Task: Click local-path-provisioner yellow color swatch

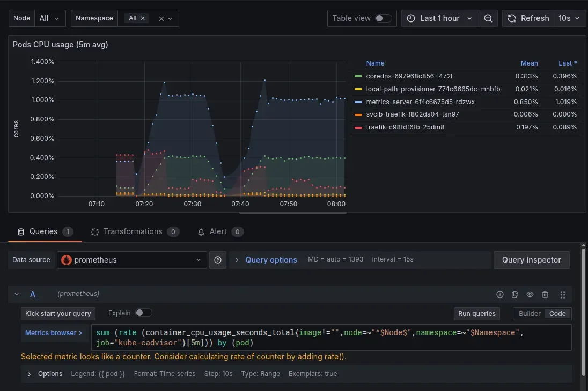Action: [x=358, y=89]
